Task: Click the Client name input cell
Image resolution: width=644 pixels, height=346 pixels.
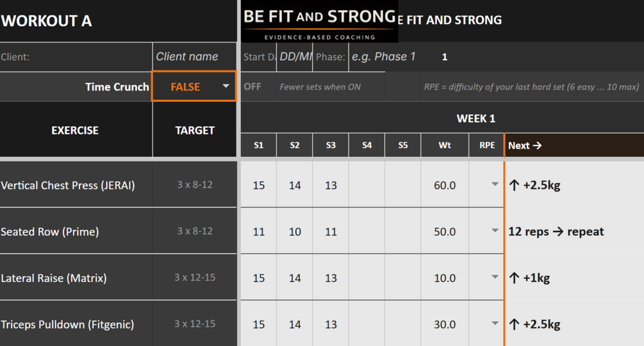Action: [194, 57]
